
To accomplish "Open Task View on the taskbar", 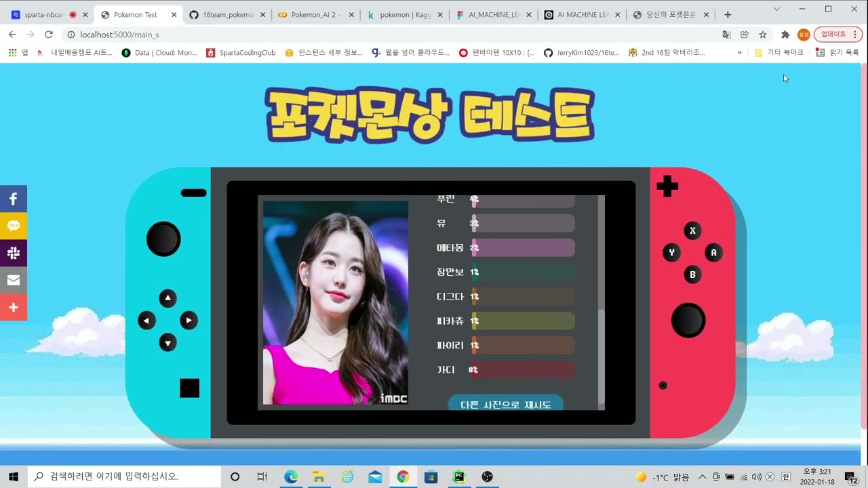I will click(x=262, y=476).
